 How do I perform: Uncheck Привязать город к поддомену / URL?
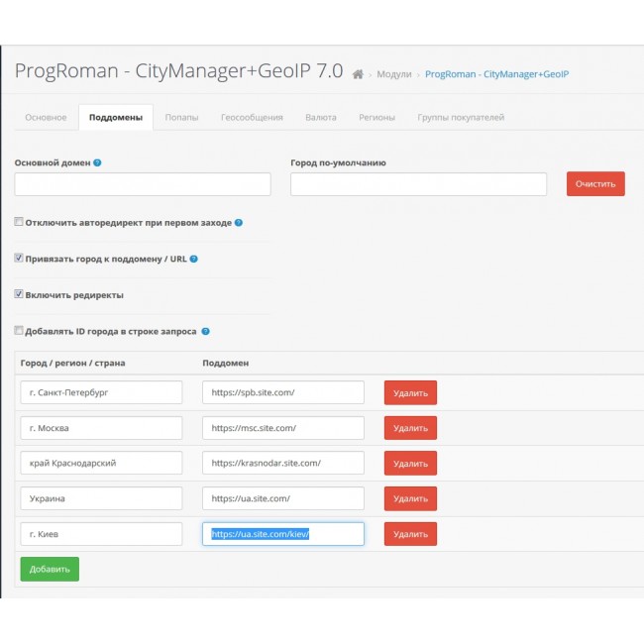19,259
